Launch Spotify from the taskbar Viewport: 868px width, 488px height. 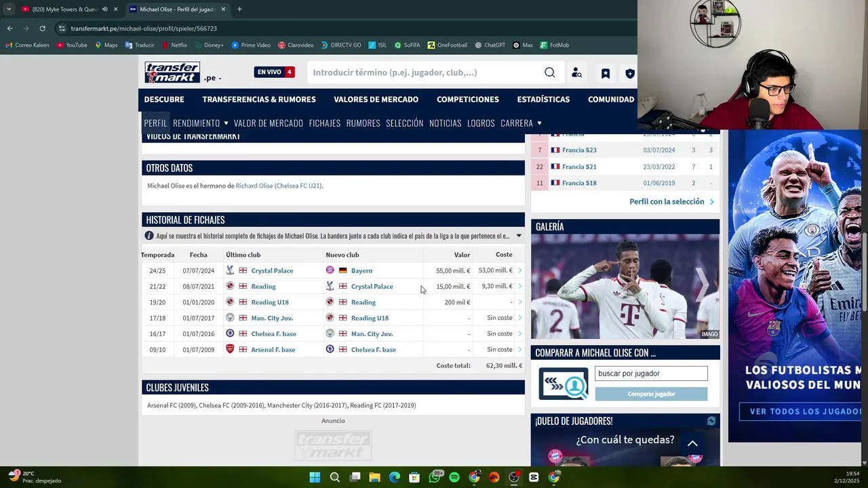coord(454,477)
